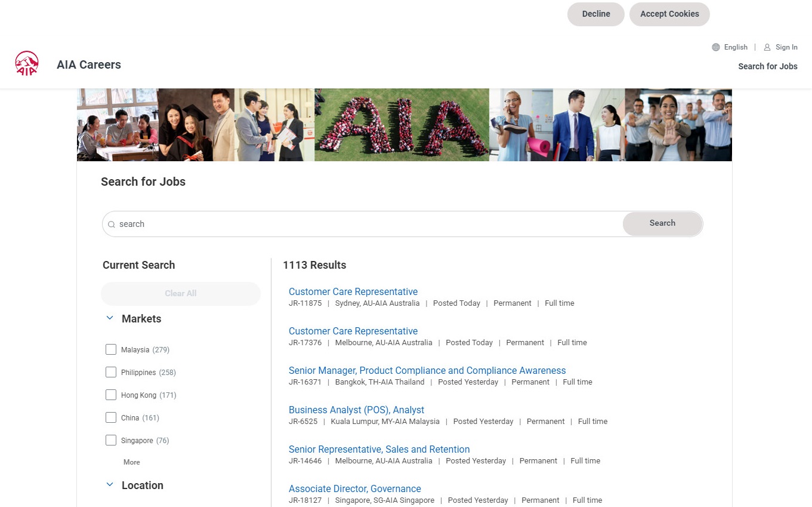
Task: Enable the Philippines market filter checkbox
Action: click(x=111, y=372)
